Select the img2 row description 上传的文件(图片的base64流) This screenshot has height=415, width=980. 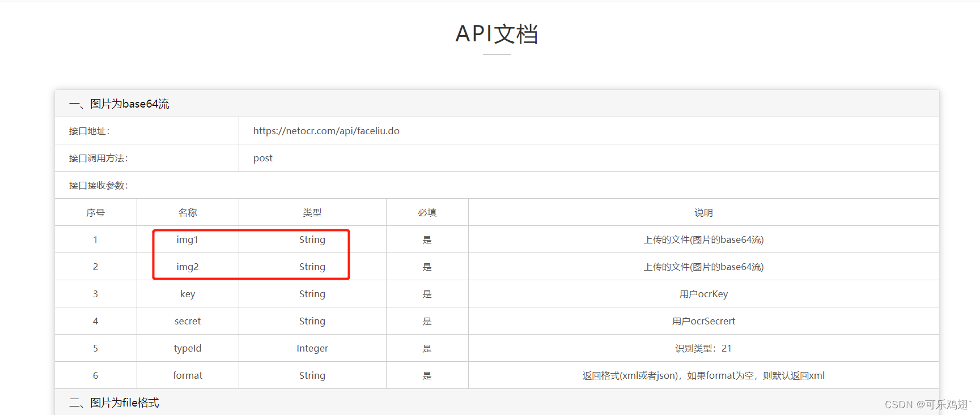703,267
